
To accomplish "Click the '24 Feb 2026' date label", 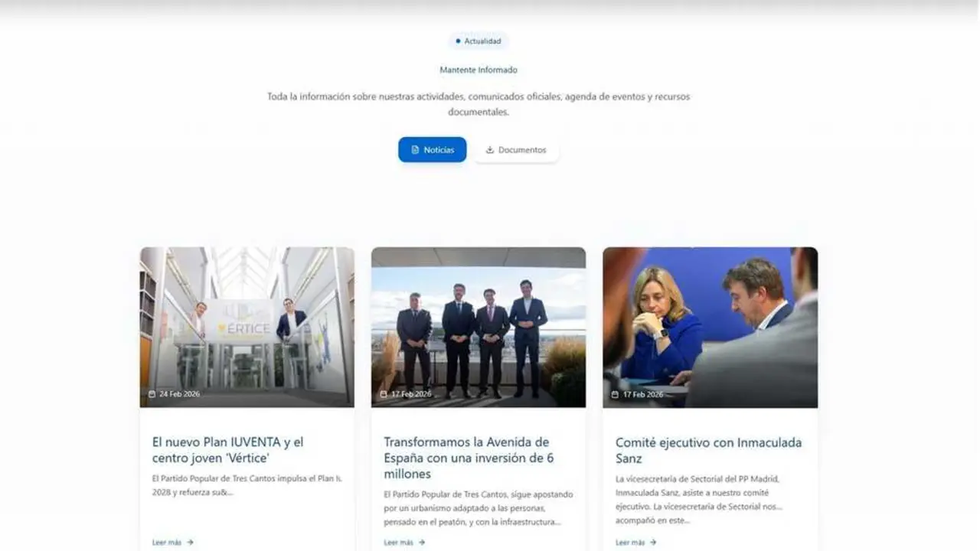I will coord(179,394).
